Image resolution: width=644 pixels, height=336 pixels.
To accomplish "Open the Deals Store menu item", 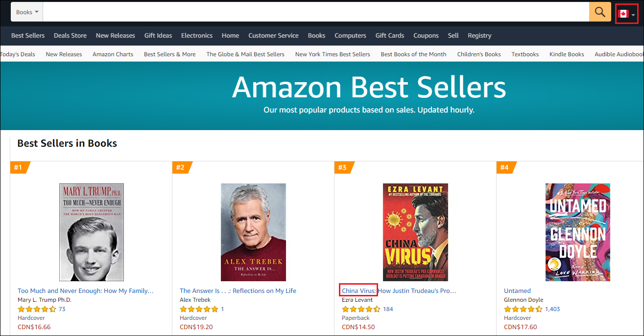I will (70, 36).
